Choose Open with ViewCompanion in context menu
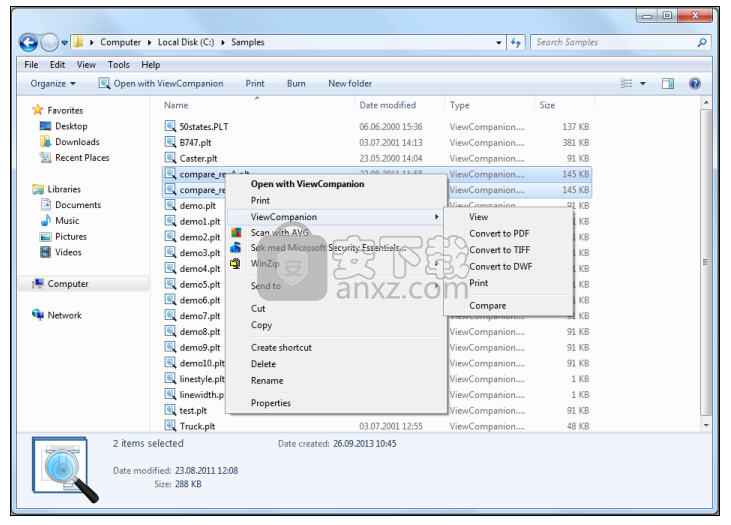Screen dimensions: 731x525 [307, 184]
